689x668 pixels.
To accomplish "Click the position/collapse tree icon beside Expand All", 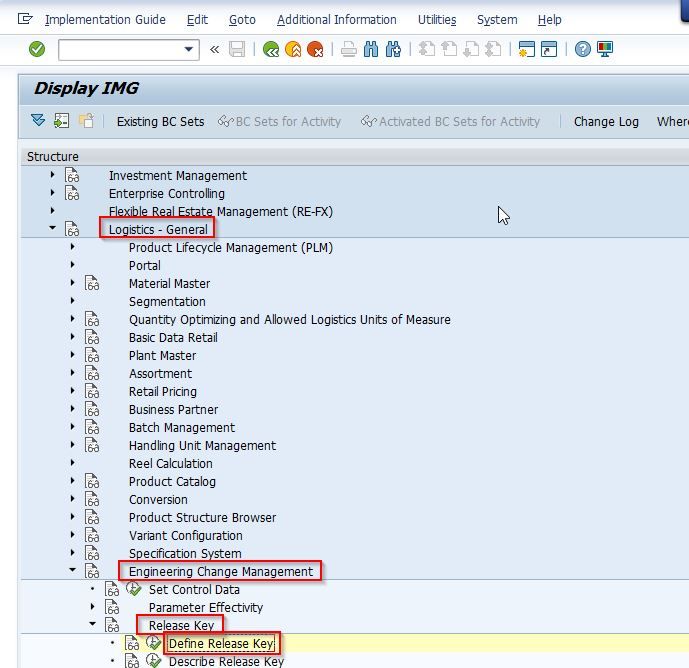I will [62, 120].
